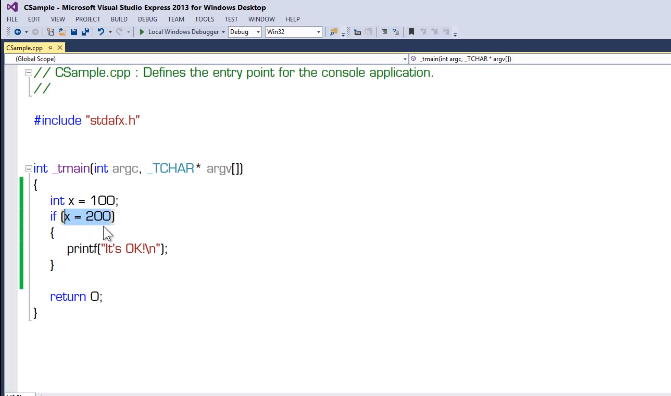Image resolution: width=671 pixels, height=396 pixels.
Task: Collapse the _tmain function block
Action: 28,169
